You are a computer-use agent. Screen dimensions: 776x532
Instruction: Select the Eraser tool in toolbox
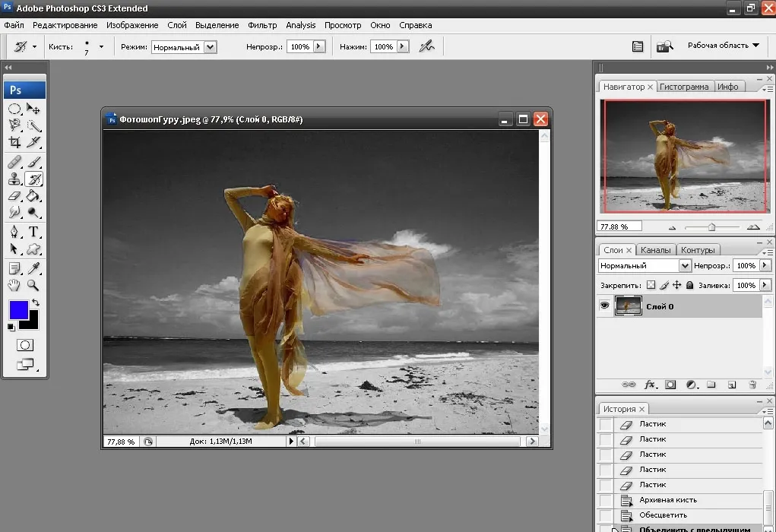pos(15,196)
